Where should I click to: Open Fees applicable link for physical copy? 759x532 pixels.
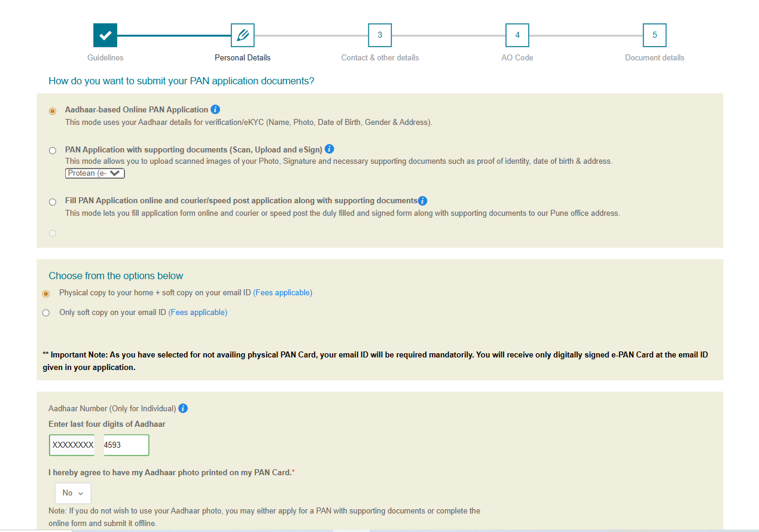click(x=282, y=293)
